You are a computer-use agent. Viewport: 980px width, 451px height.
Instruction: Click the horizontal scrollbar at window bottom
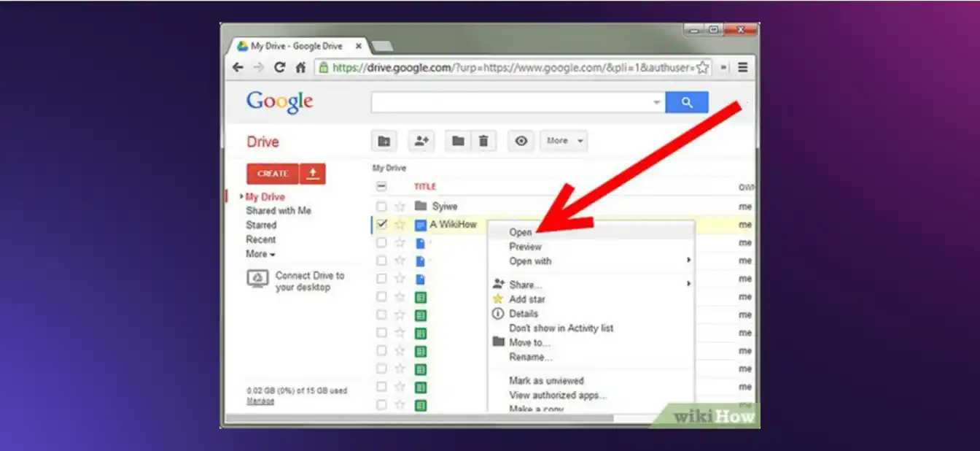(x=419, y=419)
